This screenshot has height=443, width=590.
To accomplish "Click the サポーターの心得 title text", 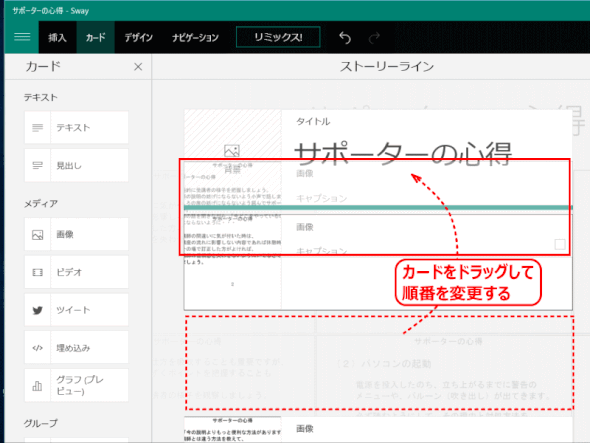I will [x=403, y=154].
